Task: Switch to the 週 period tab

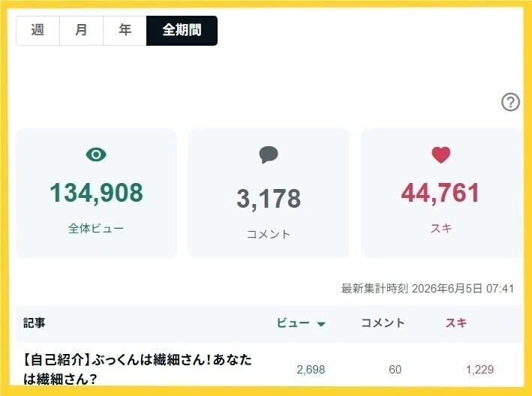Action: [x=38, y=31]
